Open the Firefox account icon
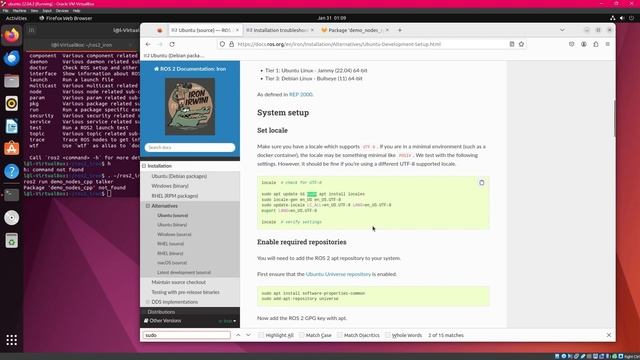640x360 pixels. pos(584,44)
